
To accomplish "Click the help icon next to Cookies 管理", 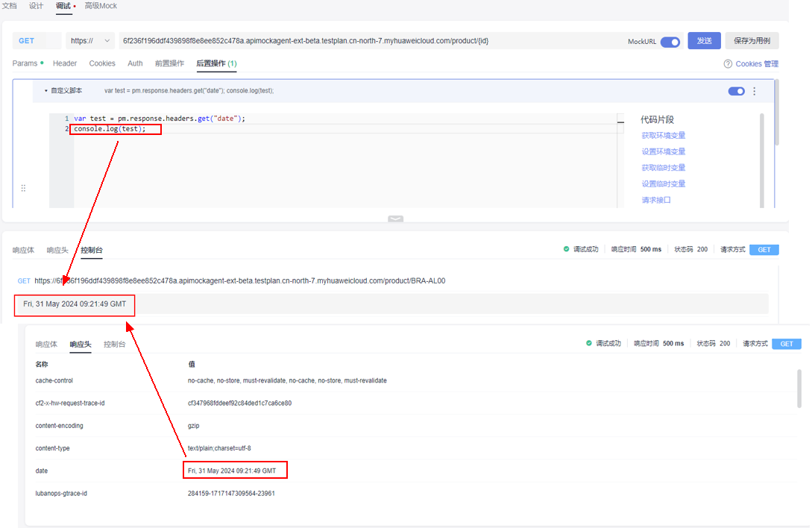I will tap(728, 64).
